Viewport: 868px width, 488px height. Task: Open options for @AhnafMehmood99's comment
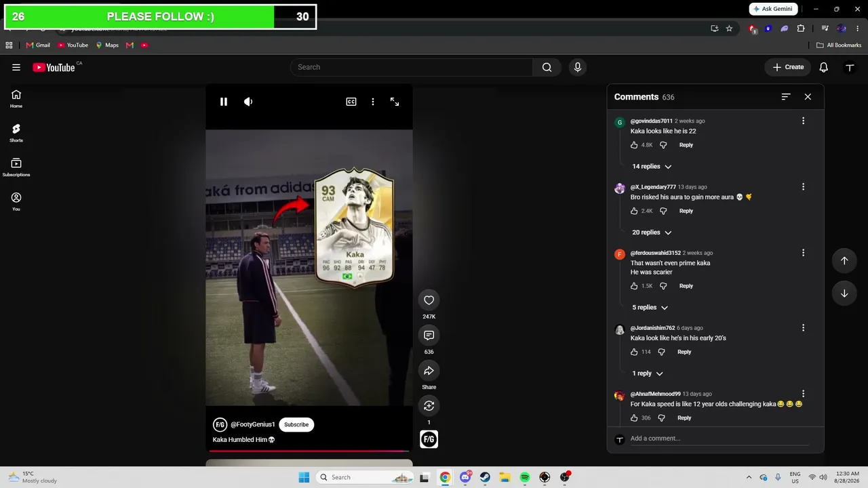click(803, 394)
